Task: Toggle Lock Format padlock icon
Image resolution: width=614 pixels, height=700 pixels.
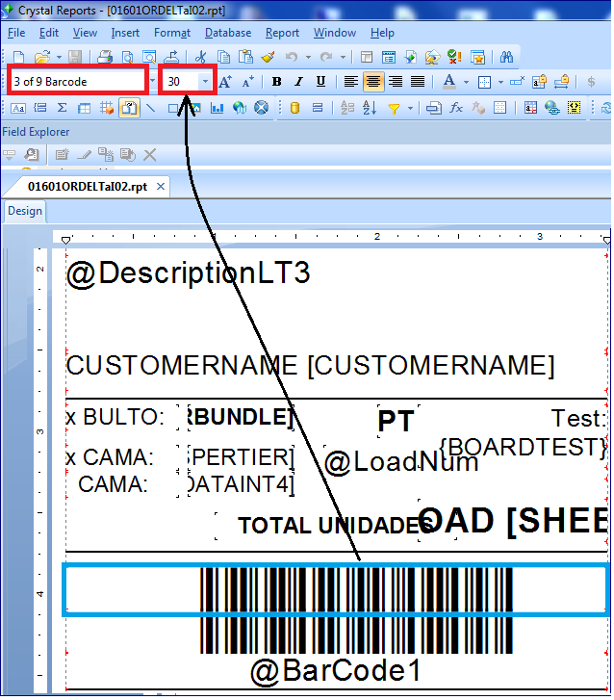Action: [540, 81]
